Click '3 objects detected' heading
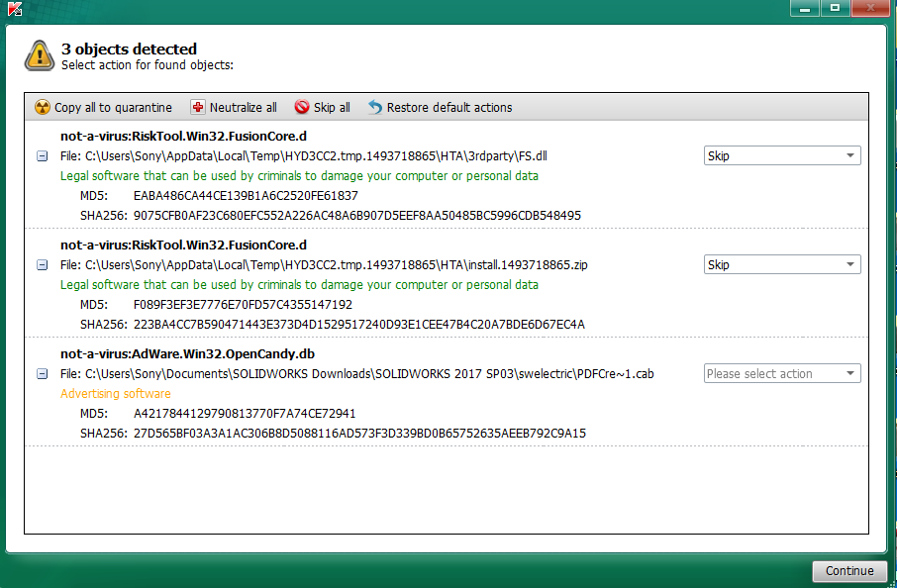This screenshot has width=897, height=588. pos(129,49)
